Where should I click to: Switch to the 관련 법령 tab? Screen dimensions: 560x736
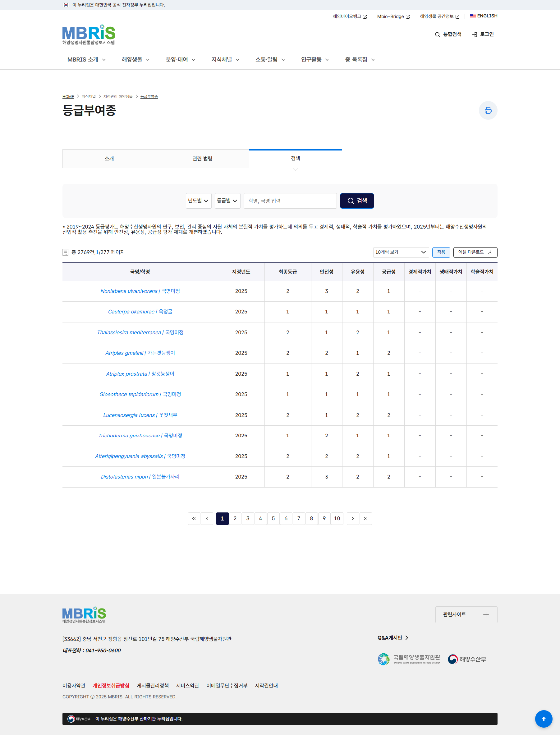pyautogui.click(x=202, y=159)
